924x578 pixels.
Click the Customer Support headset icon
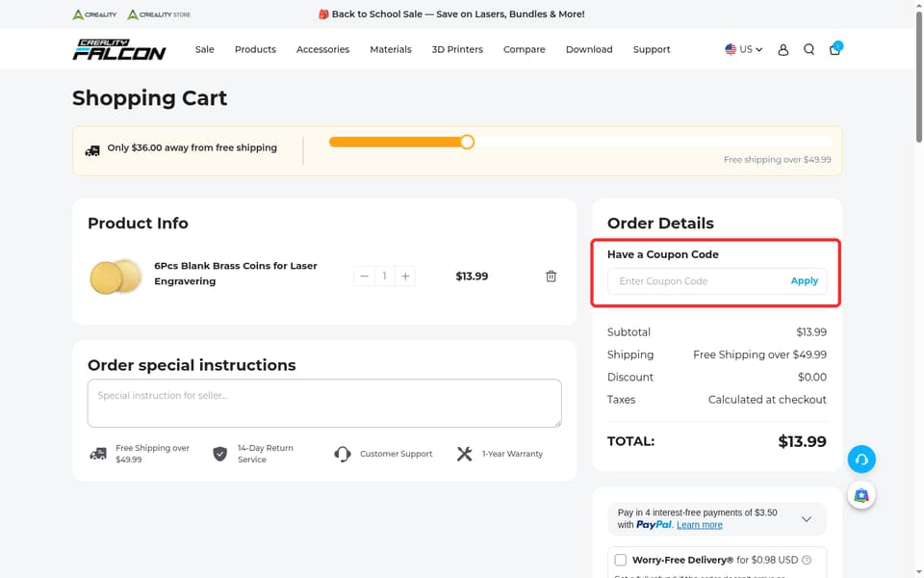(343, 454)
